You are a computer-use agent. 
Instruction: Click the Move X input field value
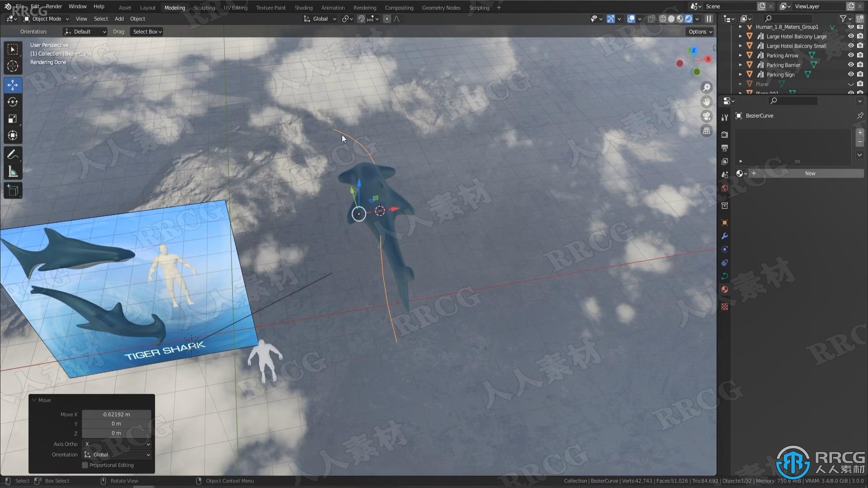(116, 414)
